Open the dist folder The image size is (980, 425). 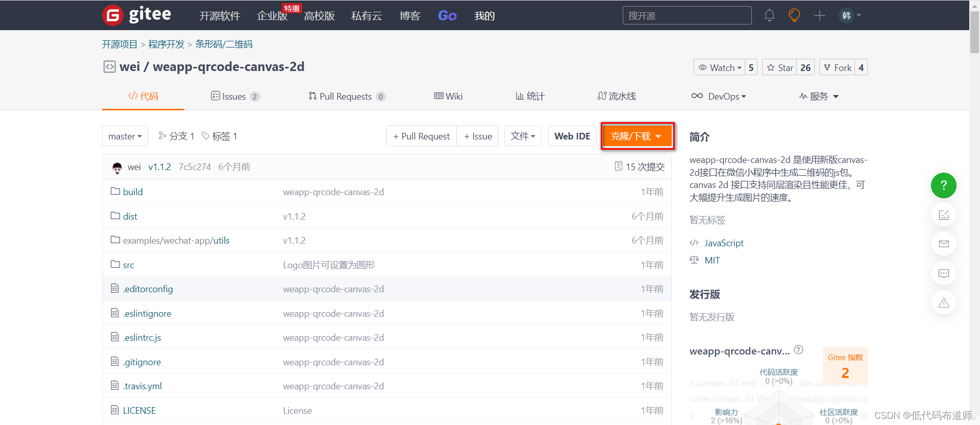pyautogui.click(x=130, y=216)
